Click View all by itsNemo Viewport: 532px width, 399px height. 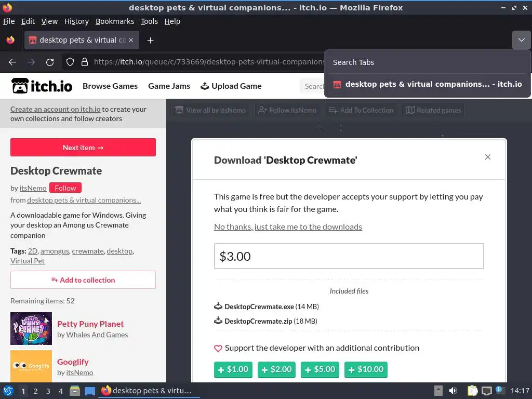[210, 110]
